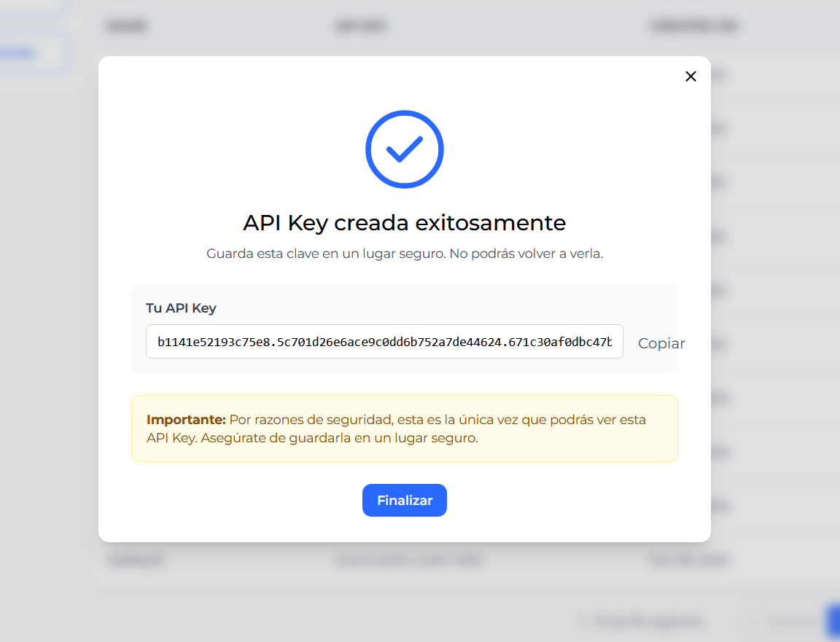This screenshot has height=642, width=840.
Task: Click the blue pagination button at bottom right
Action: [834, 620]
